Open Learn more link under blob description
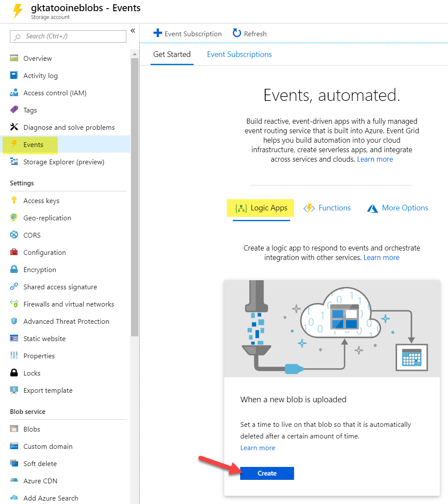 pos(257,448)
